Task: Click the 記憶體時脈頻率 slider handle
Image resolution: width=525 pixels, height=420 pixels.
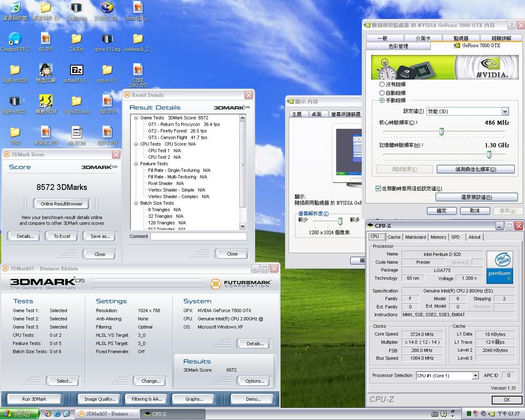Action: point(489,154)
